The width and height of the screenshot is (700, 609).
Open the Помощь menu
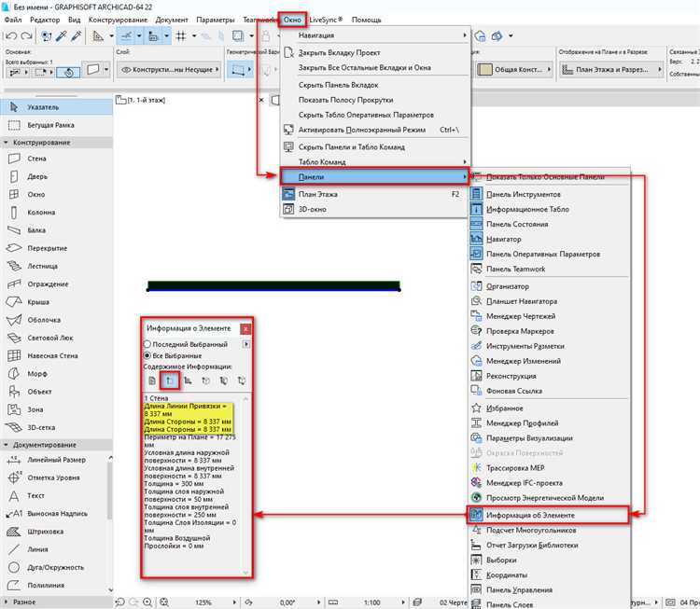coord(367,20)
